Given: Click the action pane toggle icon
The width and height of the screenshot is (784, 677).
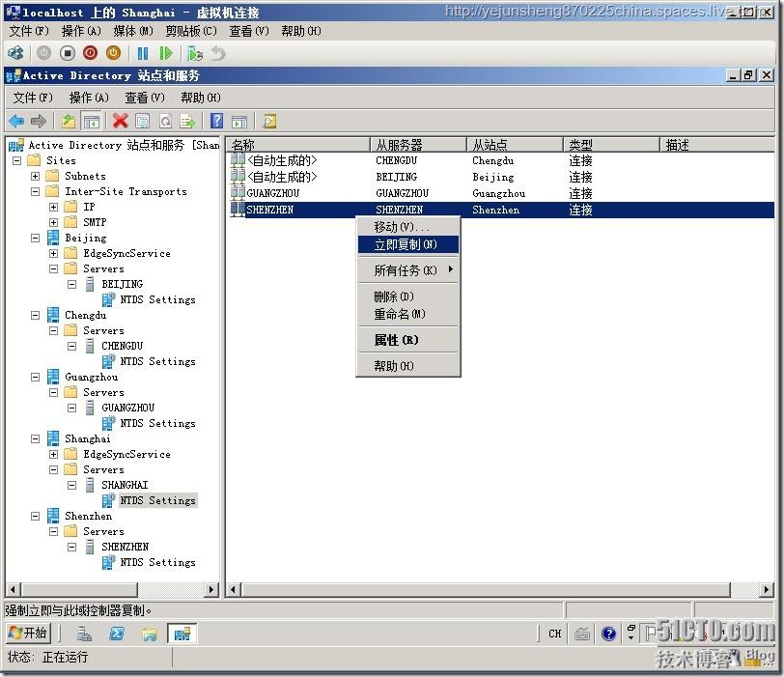Looking at the screenshot, I should (239, 121).
